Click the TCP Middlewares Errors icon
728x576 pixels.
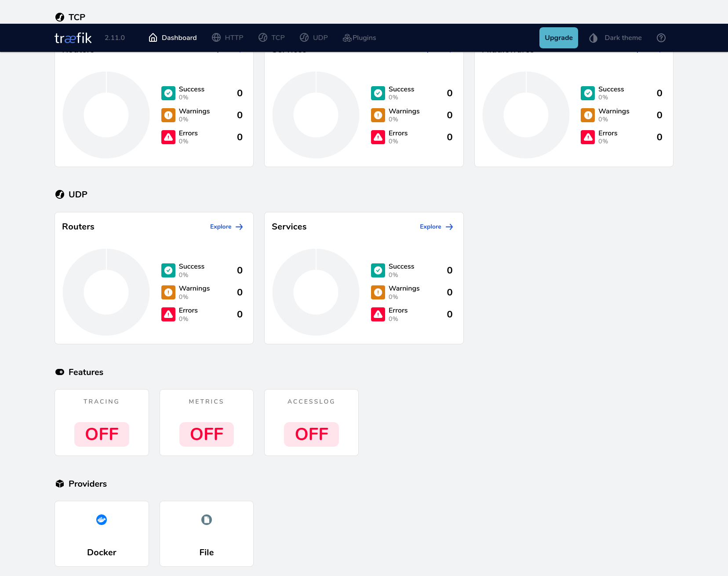coord(588,137)
